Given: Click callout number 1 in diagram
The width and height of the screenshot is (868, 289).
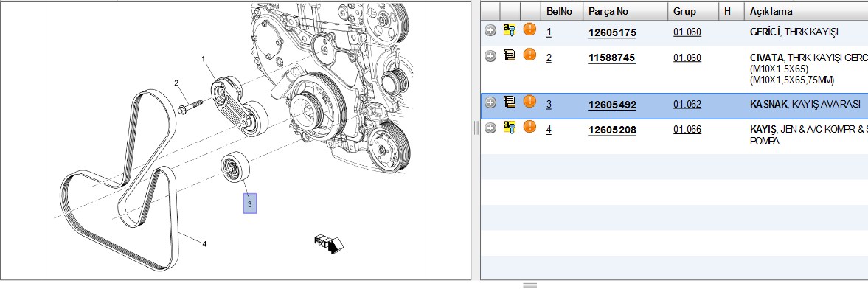Looking at the screenshot, I should coord(203,58).
